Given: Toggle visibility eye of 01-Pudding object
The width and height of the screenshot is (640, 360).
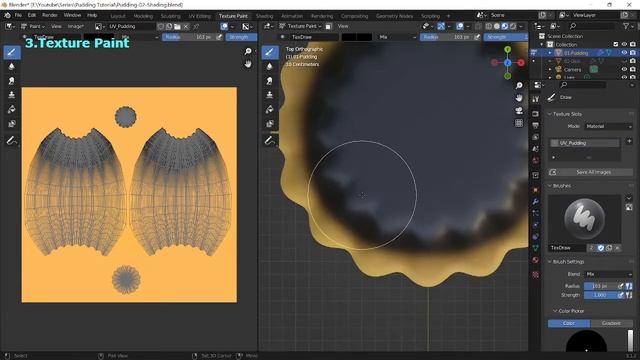Looking at the screenshot, I should [624, 53].
